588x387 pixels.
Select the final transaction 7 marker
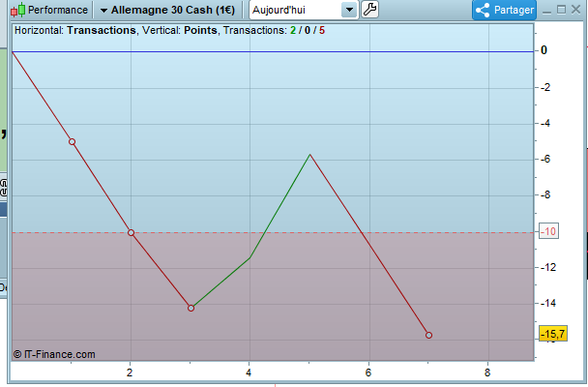[429, 335]
